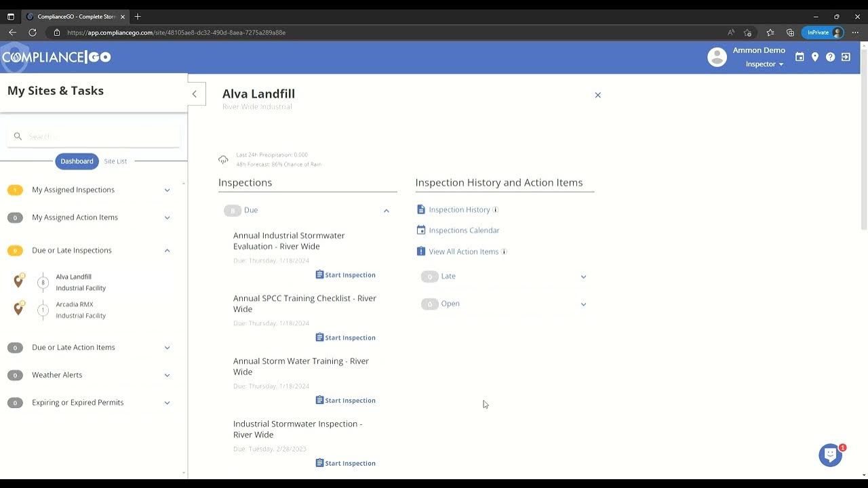Click the map location pin in header

(x=815, y=58)
